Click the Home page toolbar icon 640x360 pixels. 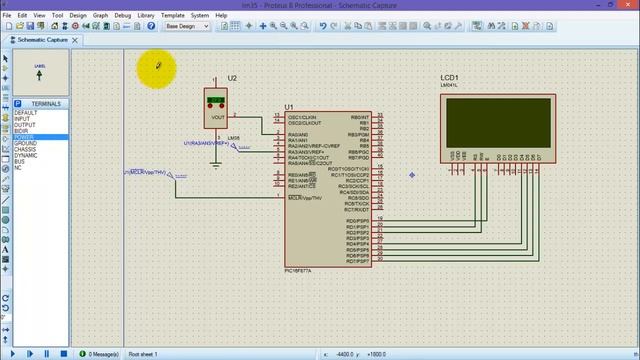[54, 26]
